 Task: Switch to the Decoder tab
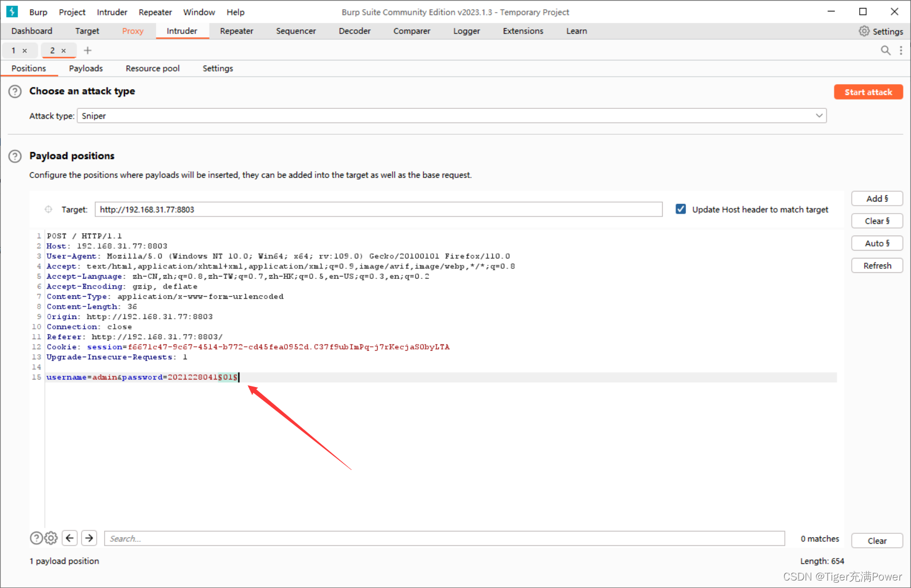click(x=355, y=31)
